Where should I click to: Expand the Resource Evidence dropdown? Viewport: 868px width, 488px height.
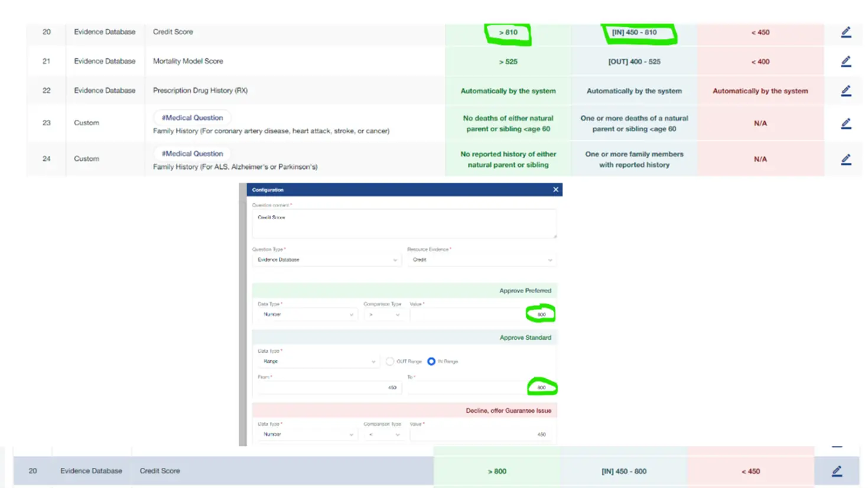[481, 260]
